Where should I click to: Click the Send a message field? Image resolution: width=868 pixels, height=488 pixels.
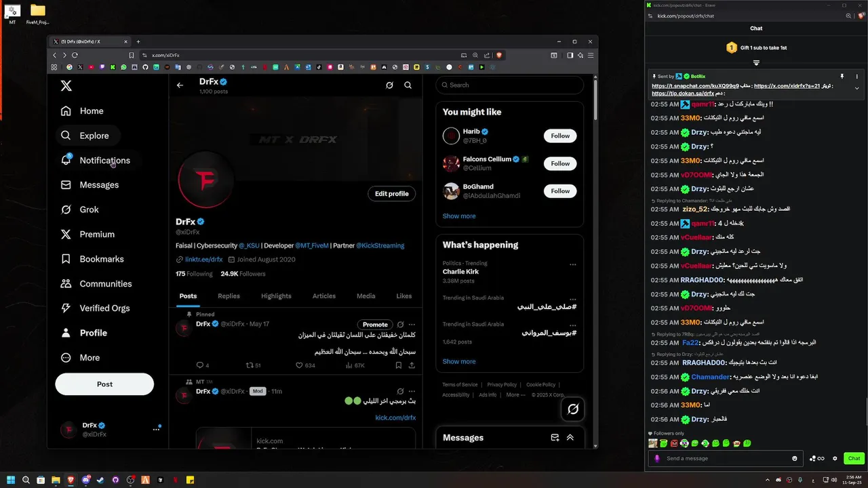click(724, 458)
